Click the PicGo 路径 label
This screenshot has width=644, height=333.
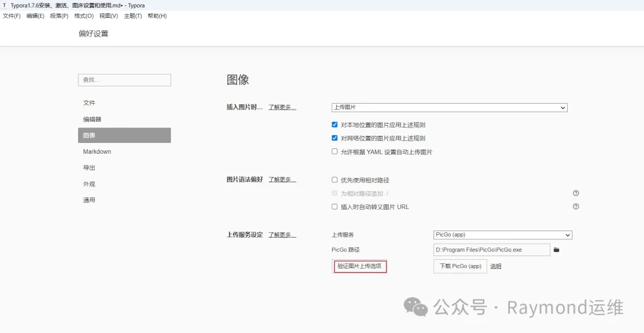point(345,250)
